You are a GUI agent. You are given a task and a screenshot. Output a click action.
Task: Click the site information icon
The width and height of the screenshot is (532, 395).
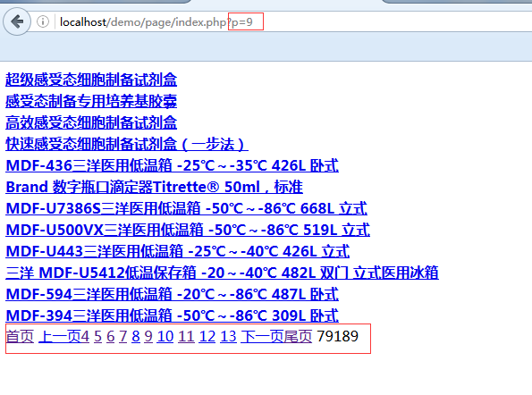(x=43, y=21)
